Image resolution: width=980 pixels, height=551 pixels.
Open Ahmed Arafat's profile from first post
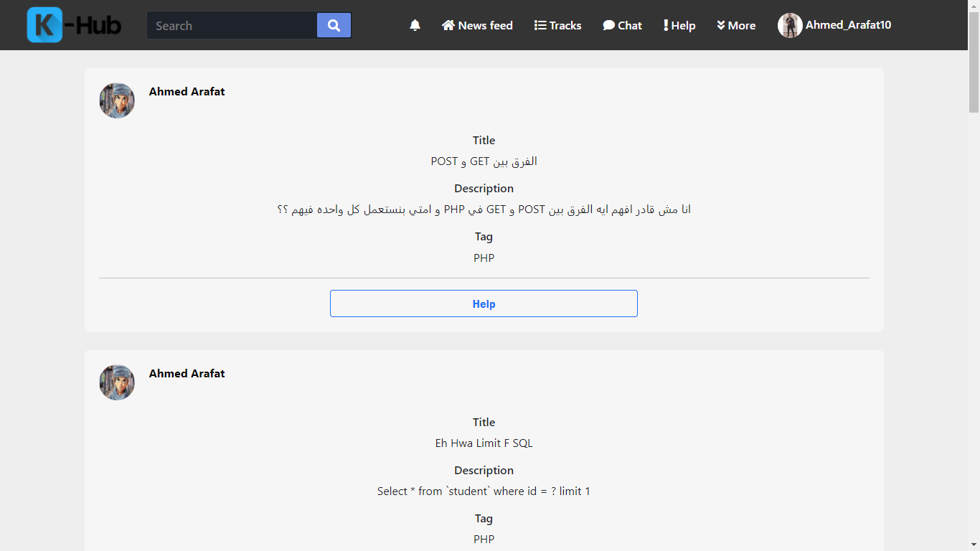187,91
